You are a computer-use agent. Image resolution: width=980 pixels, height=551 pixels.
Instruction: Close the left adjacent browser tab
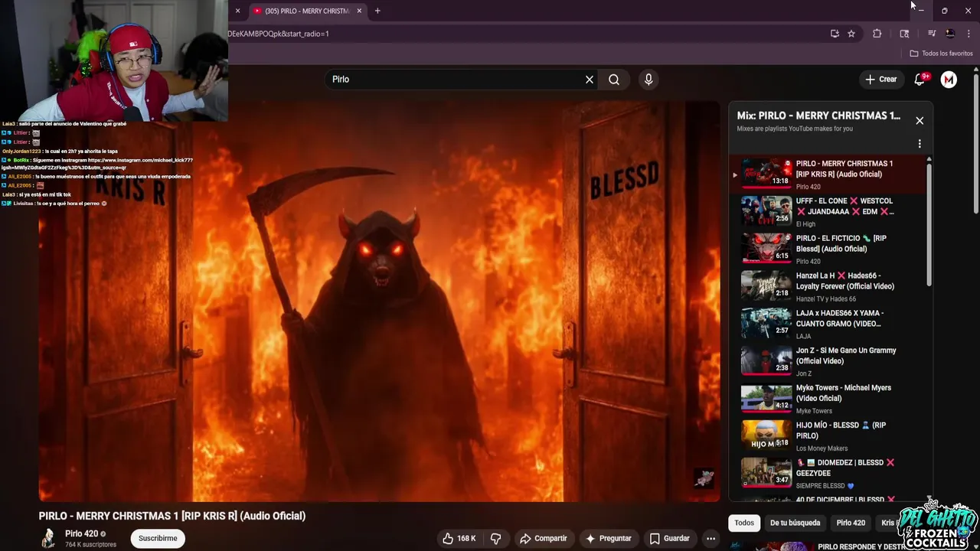coord(237,11)
